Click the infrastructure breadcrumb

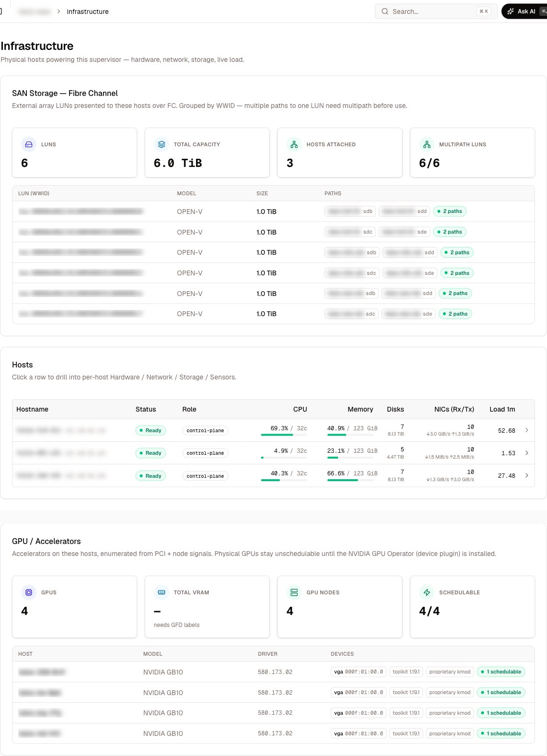88,12
